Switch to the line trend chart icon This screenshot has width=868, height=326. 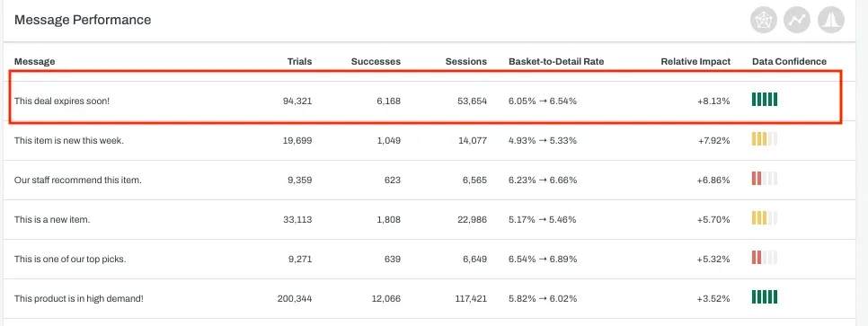pyautogui.click(x=797, y=21)
